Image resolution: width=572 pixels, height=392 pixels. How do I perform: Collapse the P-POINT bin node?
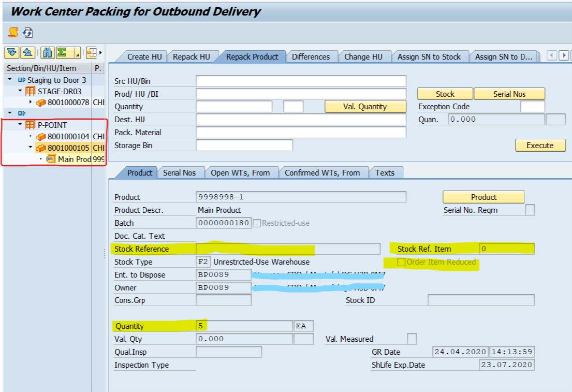click(x=20, y=125)
